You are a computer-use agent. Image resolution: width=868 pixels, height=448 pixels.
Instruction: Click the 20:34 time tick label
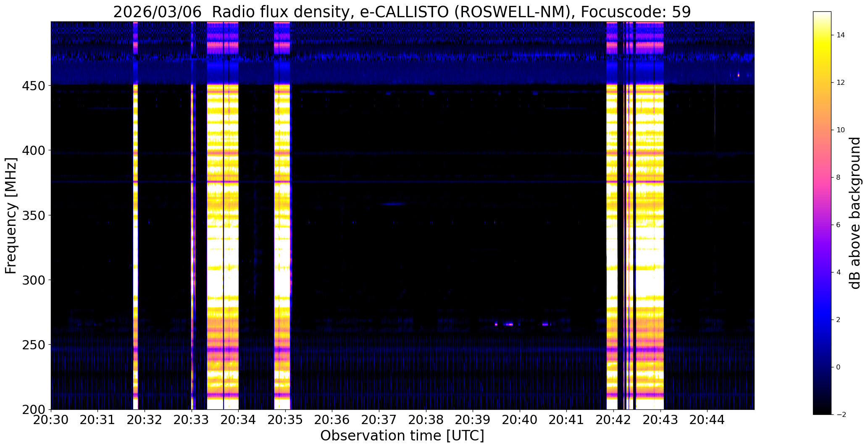coord(239,419)
